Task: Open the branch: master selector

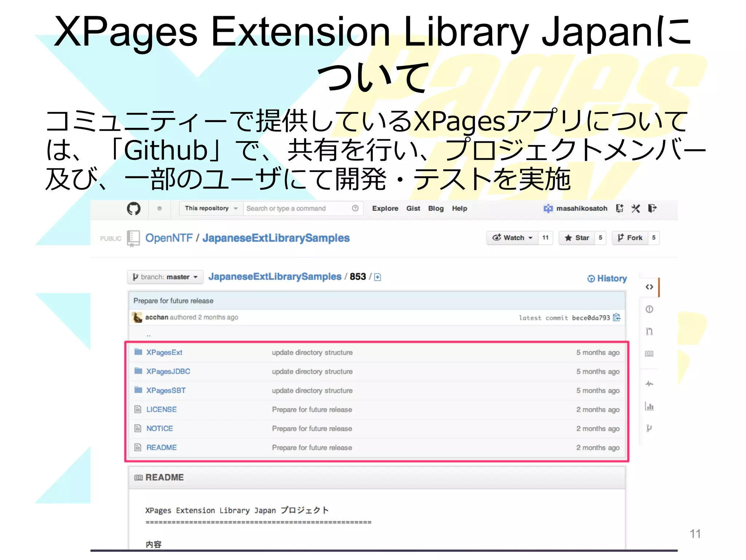Action: point(165,277)
